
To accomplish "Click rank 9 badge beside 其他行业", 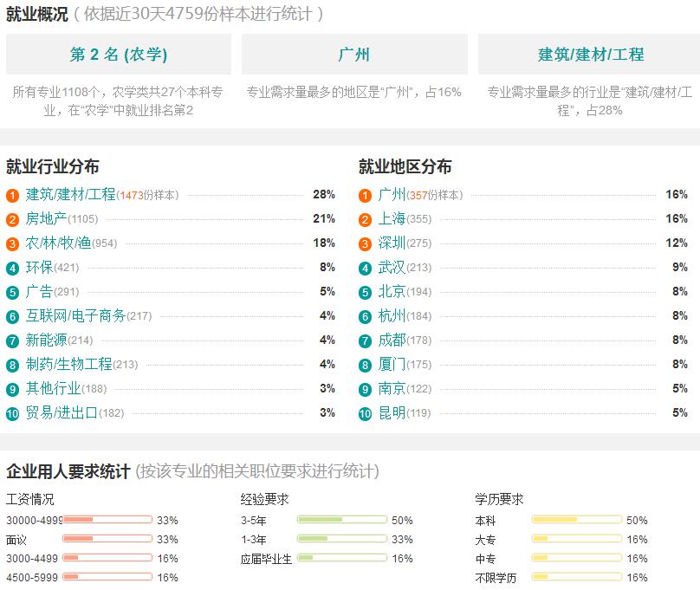I will (12, 390).
